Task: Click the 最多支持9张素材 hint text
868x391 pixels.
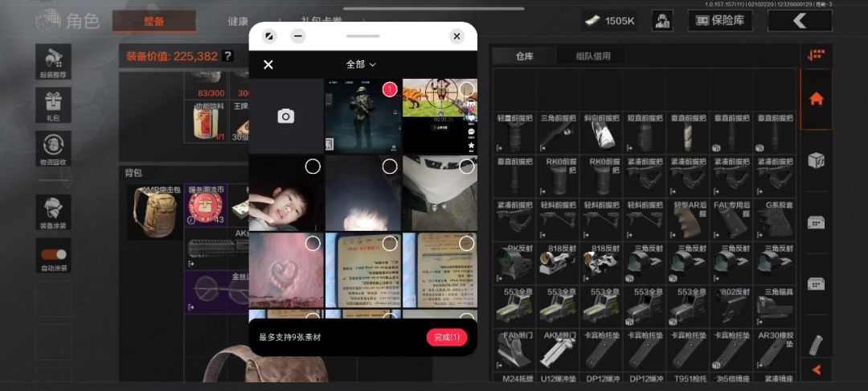Action: [x=290, y=337]
